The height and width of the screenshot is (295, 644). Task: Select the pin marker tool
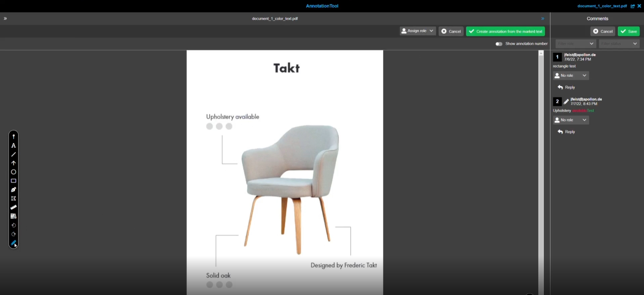click(13, 137)
